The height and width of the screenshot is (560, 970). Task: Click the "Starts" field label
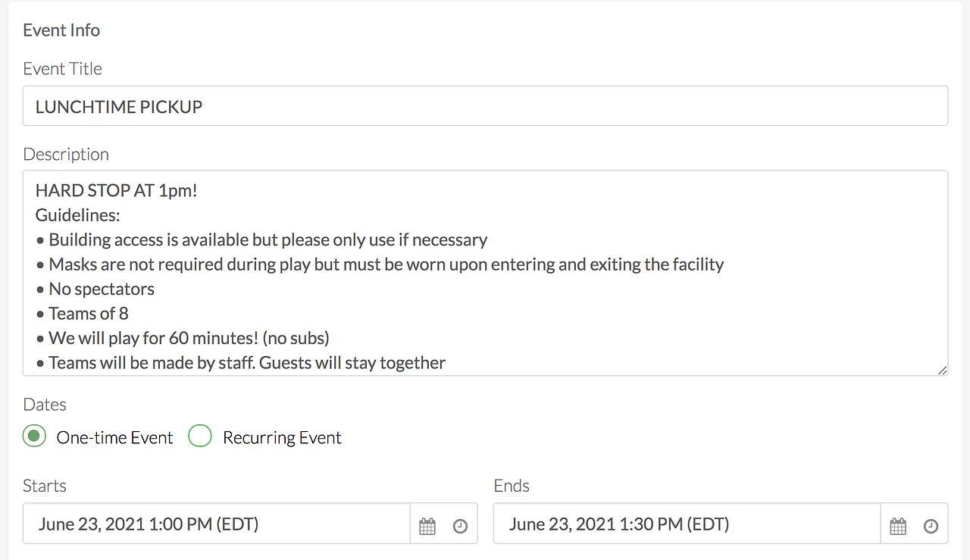[x=45, y=486]
